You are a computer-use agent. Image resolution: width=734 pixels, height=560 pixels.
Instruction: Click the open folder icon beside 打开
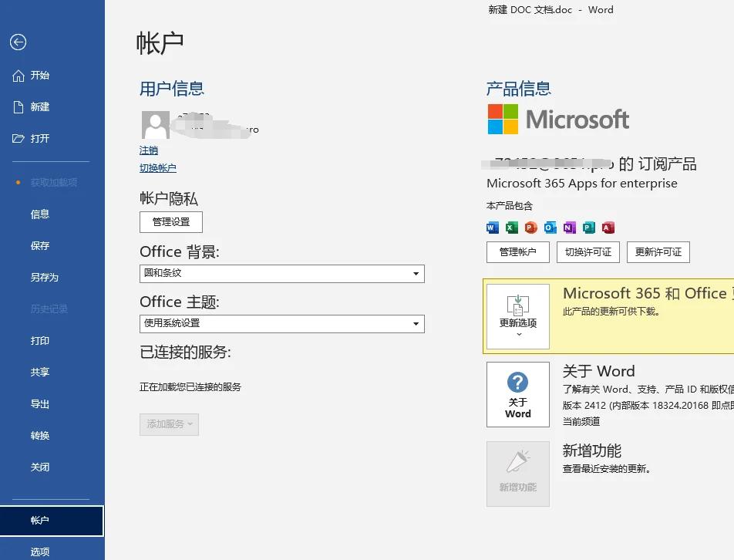pos(19,139)
